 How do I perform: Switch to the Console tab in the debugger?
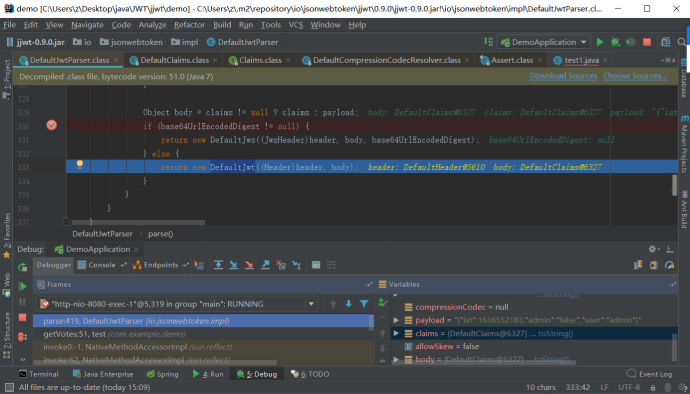tap(102, 265)
